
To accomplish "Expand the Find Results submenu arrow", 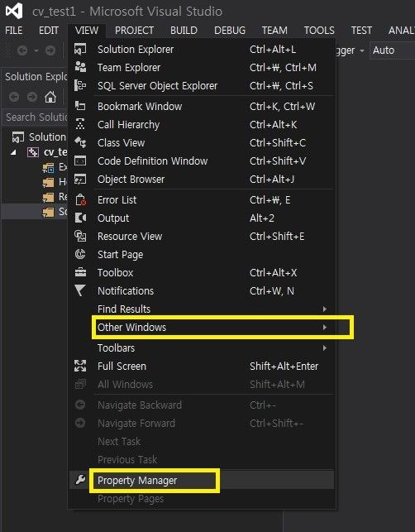I will point(324,309).
